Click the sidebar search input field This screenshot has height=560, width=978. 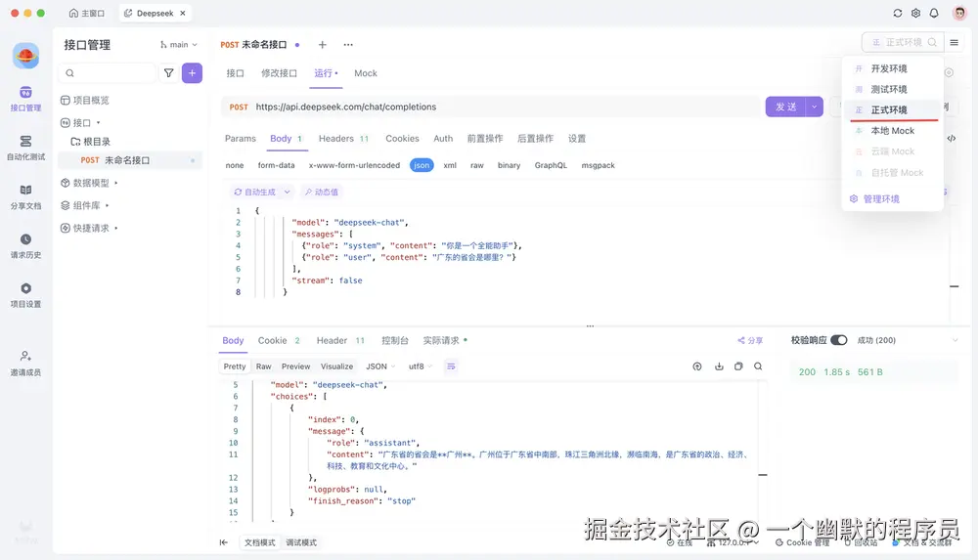[x=107, y=73]
